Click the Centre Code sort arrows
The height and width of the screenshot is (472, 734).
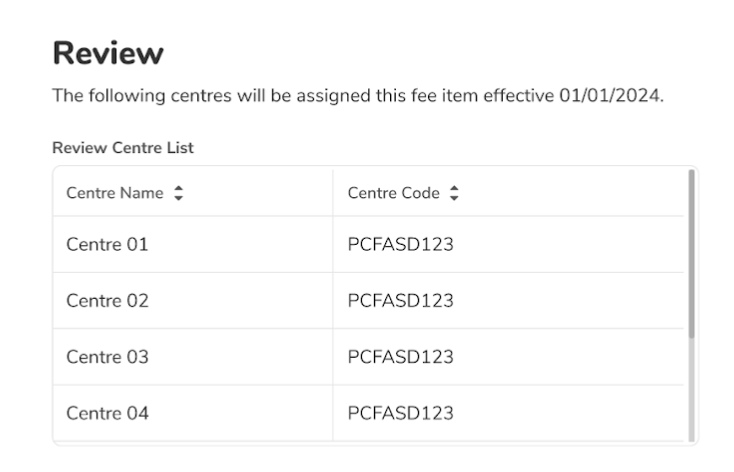click(x=454, y=194)
